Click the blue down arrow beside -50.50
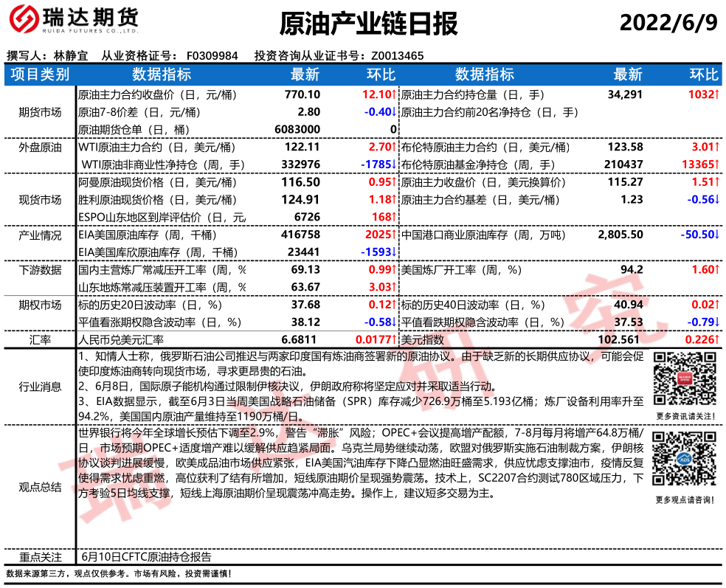This screenshot has height=588, width=726. coord(716,235)
